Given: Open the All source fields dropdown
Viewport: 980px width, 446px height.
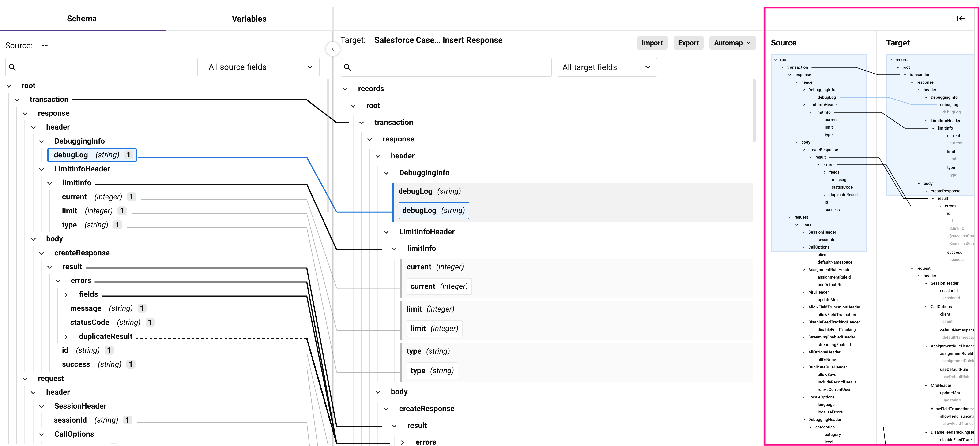Looking at the screenshot, I should [x=261, y=67].
